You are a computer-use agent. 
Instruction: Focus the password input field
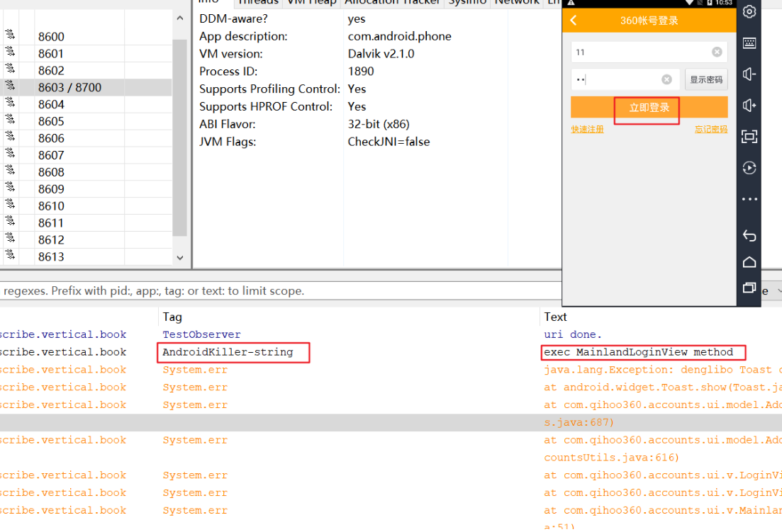625,80
